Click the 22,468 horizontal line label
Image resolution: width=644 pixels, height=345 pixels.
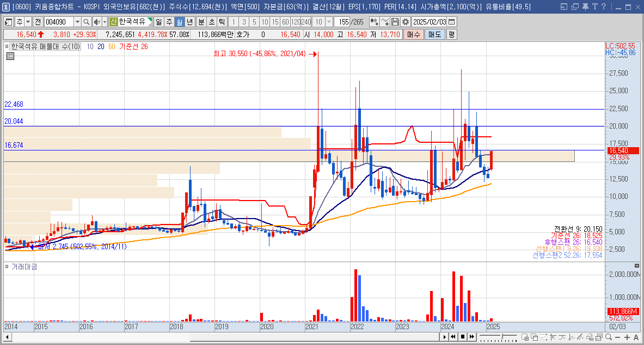[x=14, y=105]
